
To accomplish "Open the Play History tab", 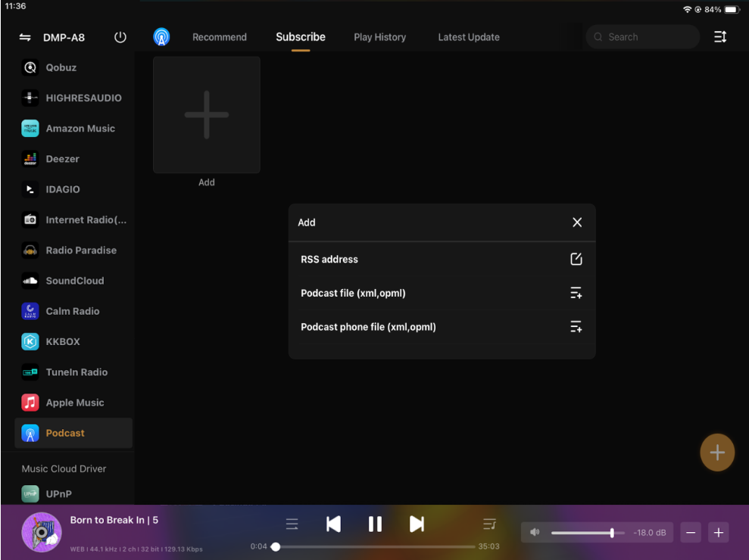I will (379, 37).
